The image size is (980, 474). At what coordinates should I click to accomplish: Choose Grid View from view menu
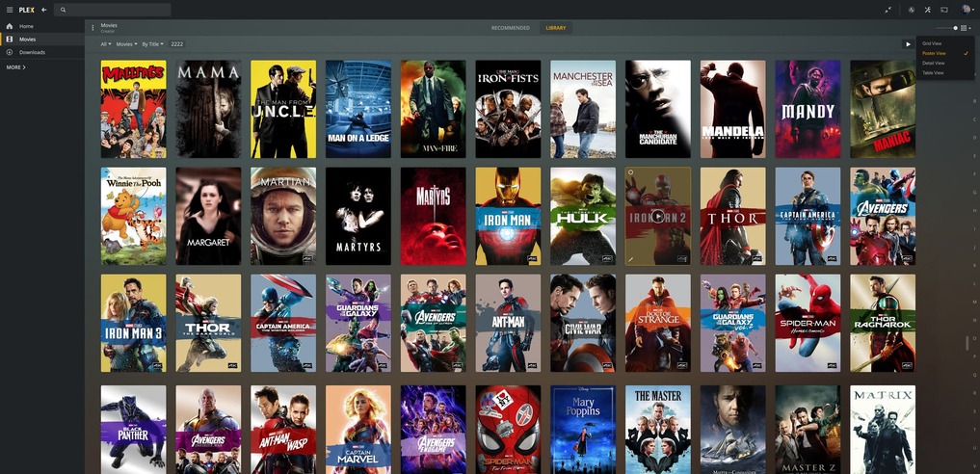click(x=945, y=43)
